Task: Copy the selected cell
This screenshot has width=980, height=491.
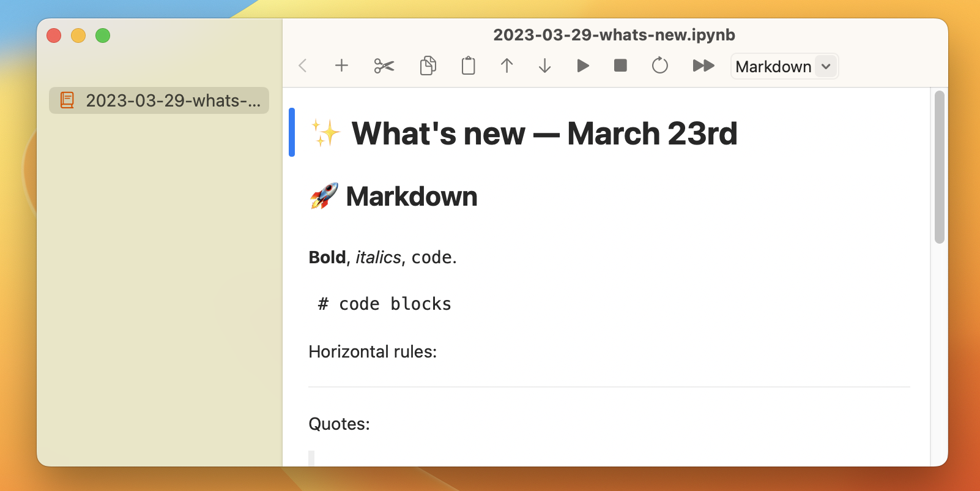Action: click(428, 66)
